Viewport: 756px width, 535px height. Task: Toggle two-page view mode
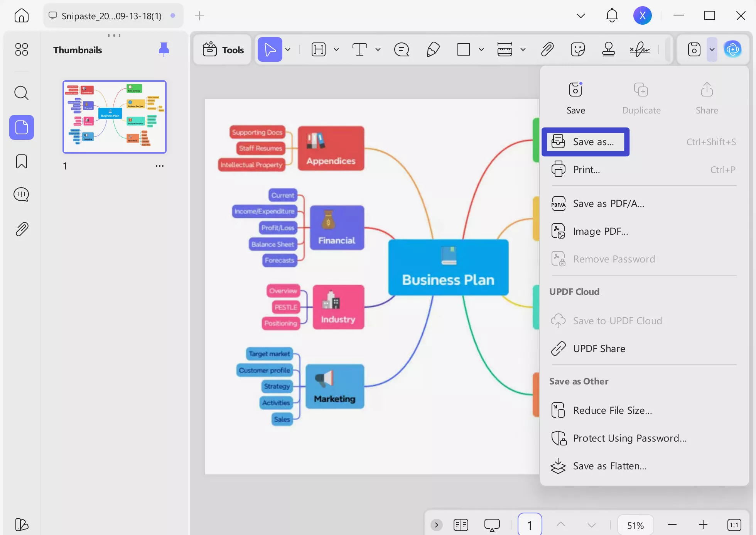[461, 525]
